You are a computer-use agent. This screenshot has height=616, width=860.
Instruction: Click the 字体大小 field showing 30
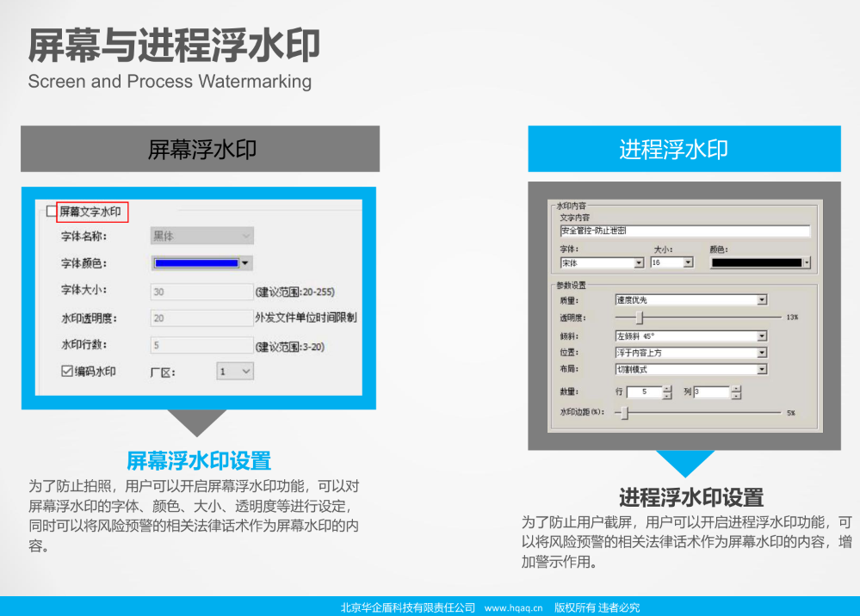[201, 292]
